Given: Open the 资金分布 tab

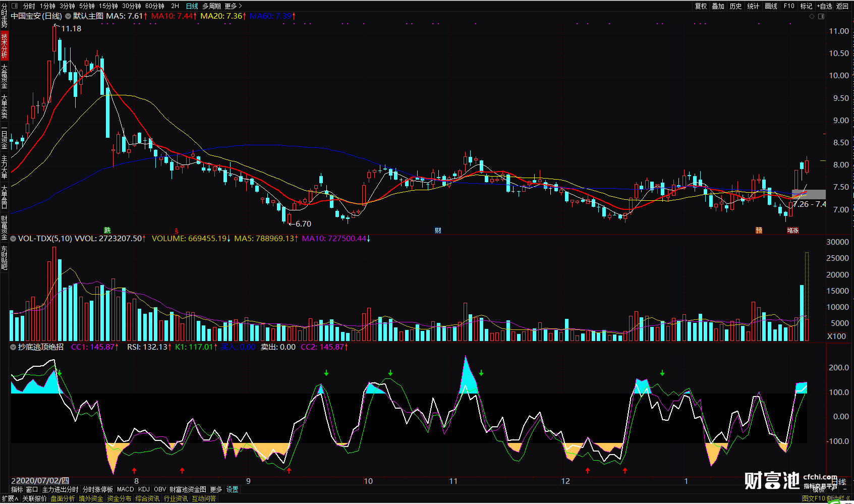Looking at the screenshot, I should tap(119, 498).
